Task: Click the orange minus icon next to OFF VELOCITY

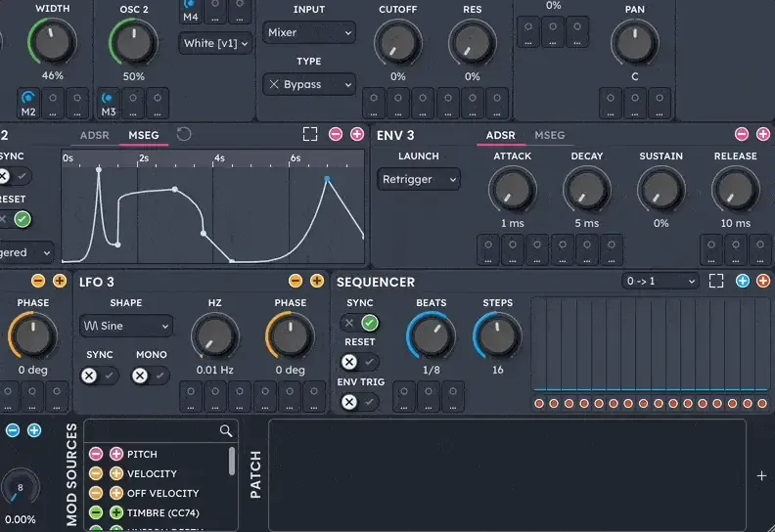Action: (x=96, y=493)
